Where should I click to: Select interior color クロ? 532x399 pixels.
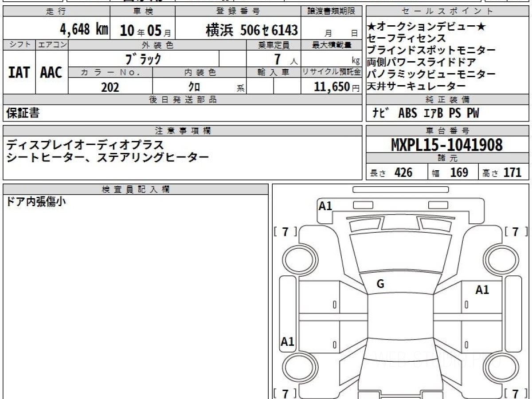pos(194,87)
